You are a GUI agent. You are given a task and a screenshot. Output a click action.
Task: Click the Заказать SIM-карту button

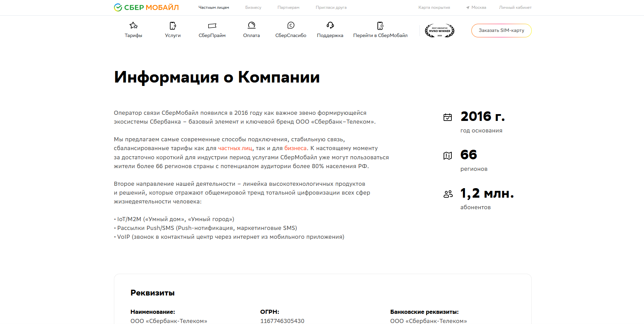(x=501, y=31)
